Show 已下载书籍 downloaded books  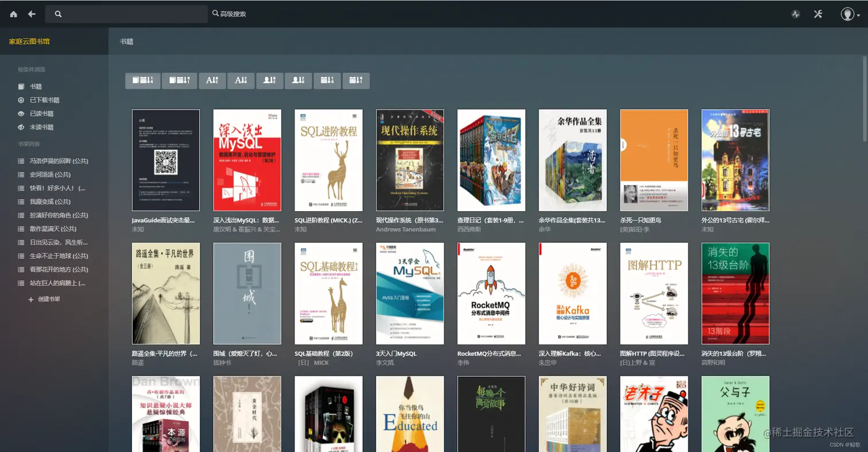[38, 100]
